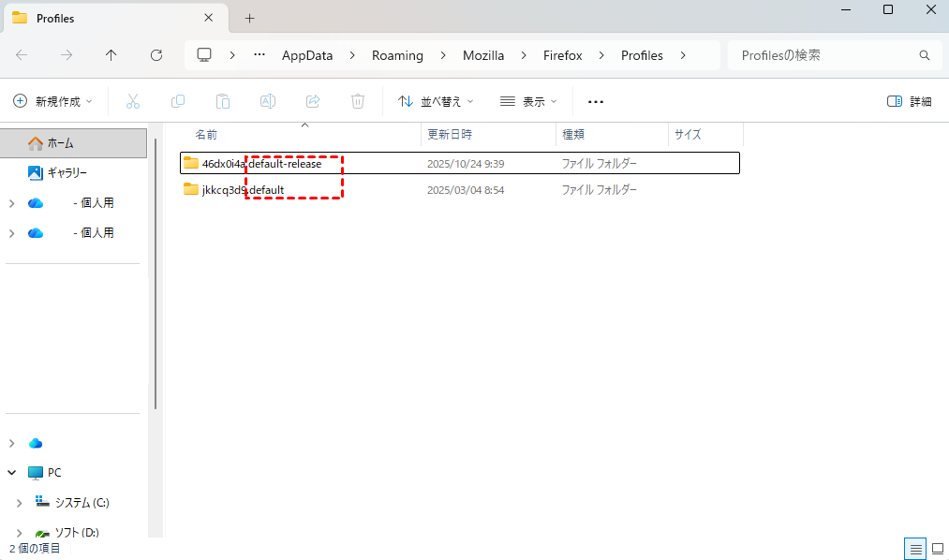Image resolution: width=949 pixels, height=560 pixels.
Task: Click the Up directory arrow icon
Action: click(x=111, y=55)
